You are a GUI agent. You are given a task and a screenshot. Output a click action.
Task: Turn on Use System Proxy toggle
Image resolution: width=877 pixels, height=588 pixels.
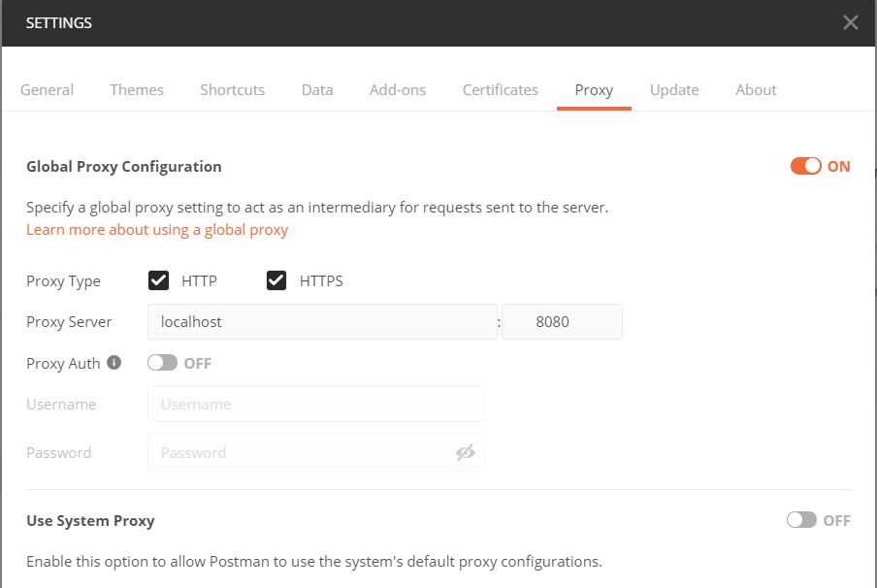tap(801, 520)
